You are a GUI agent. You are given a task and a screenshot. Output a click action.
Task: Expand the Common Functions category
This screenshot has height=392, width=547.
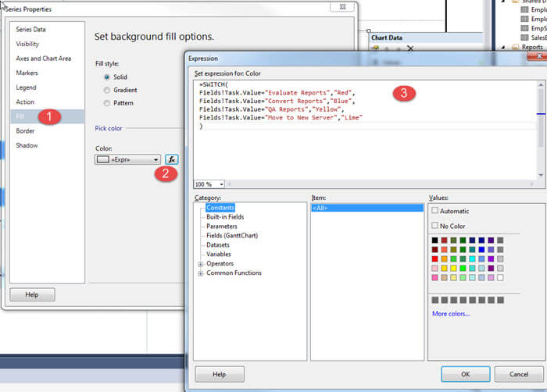pyautogui.click(x=201, y=273)
